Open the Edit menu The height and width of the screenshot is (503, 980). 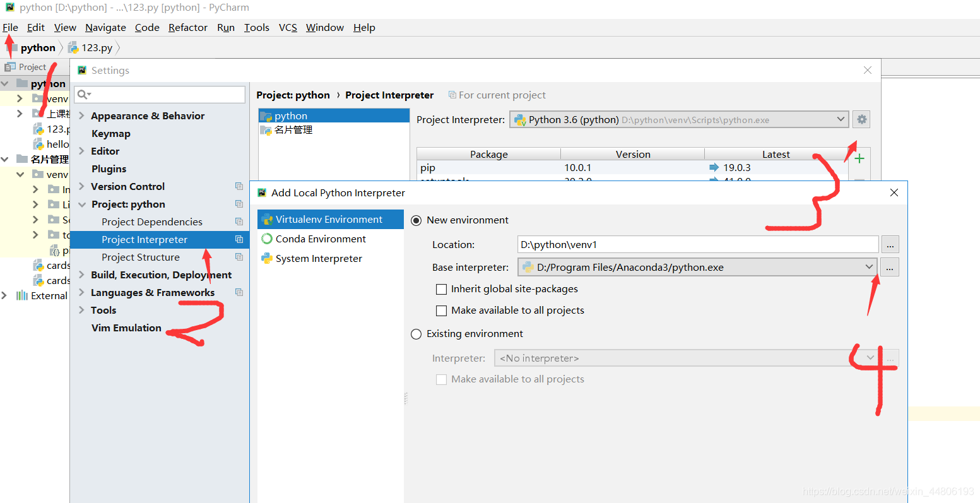[x=36, y=27]
